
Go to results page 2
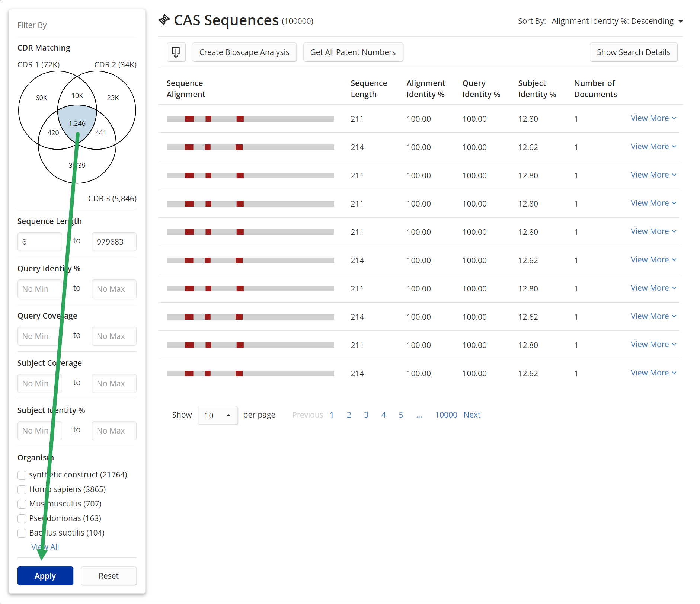click(349, 415)
